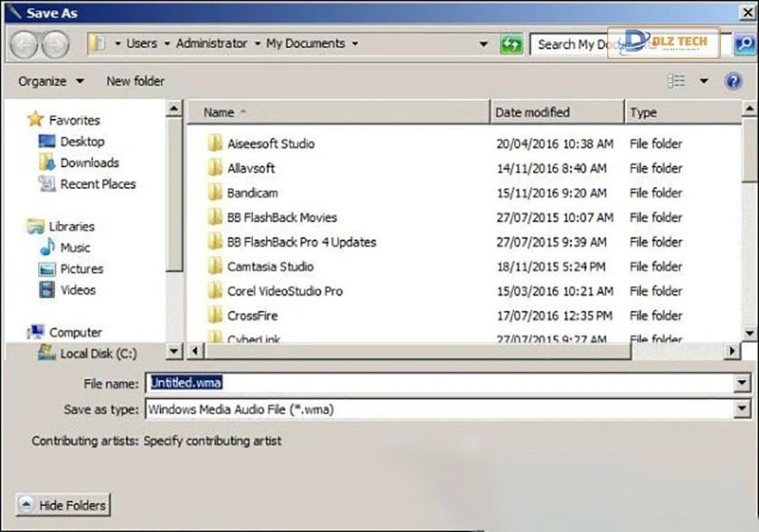Viewport: 759px width, 532px height.
Task: Click the search magnifier icon
Action: [x=746, y=42]
